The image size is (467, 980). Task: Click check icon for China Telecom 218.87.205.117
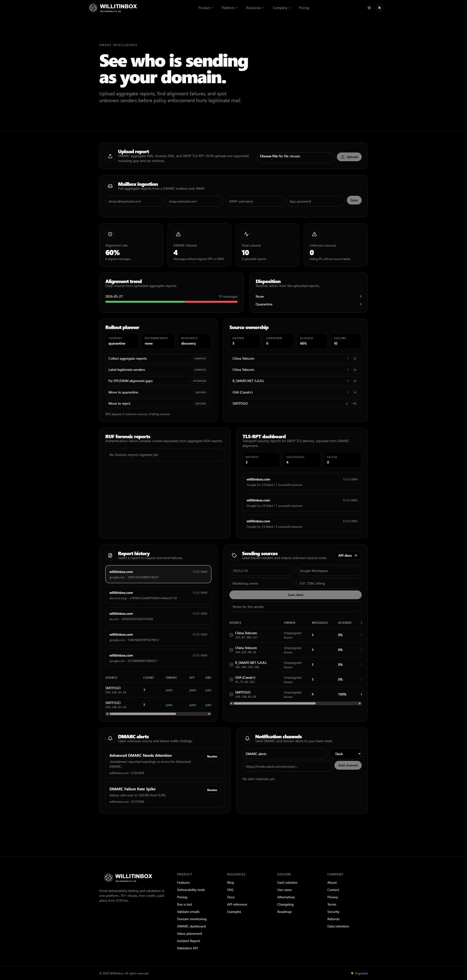231,635
